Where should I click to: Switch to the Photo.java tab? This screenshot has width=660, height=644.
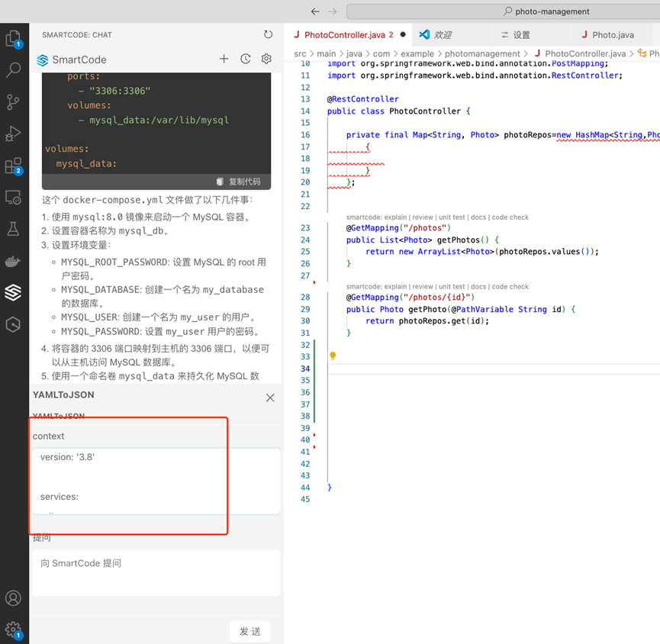pyautogui.click(x=613, y=35)
